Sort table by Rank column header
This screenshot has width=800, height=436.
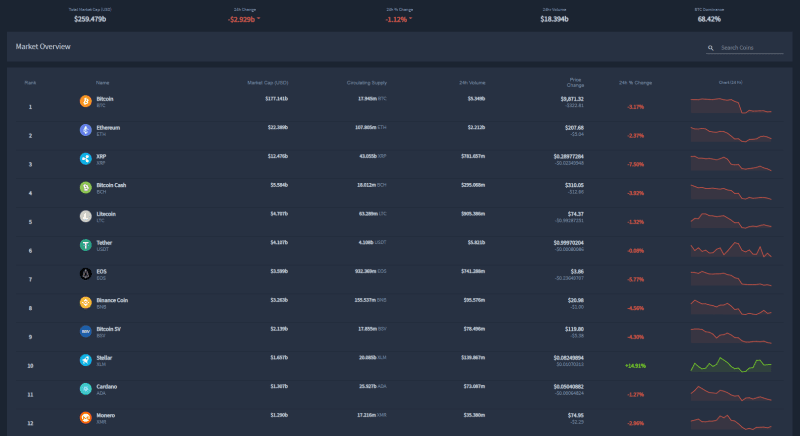point(30,82)
